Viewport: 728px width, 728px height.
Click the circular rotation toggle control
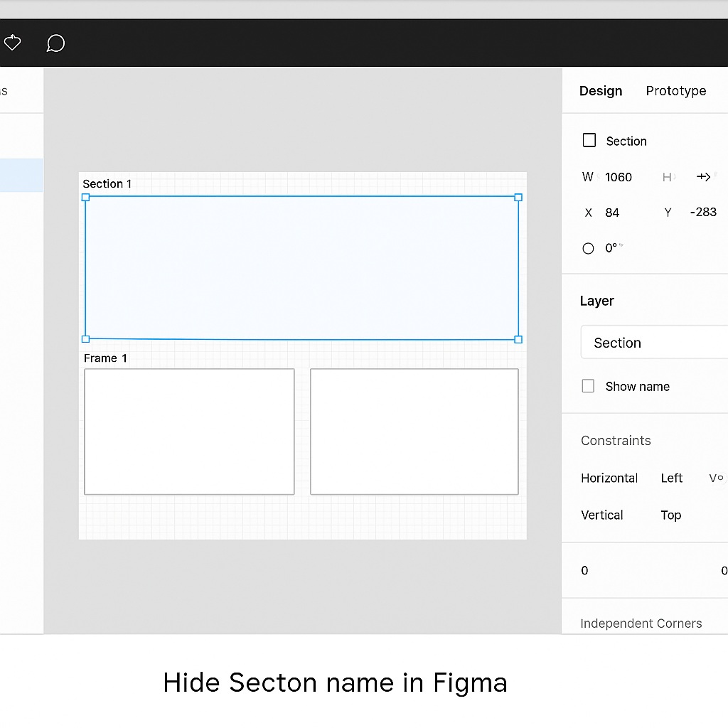click(x=588, y=247)
